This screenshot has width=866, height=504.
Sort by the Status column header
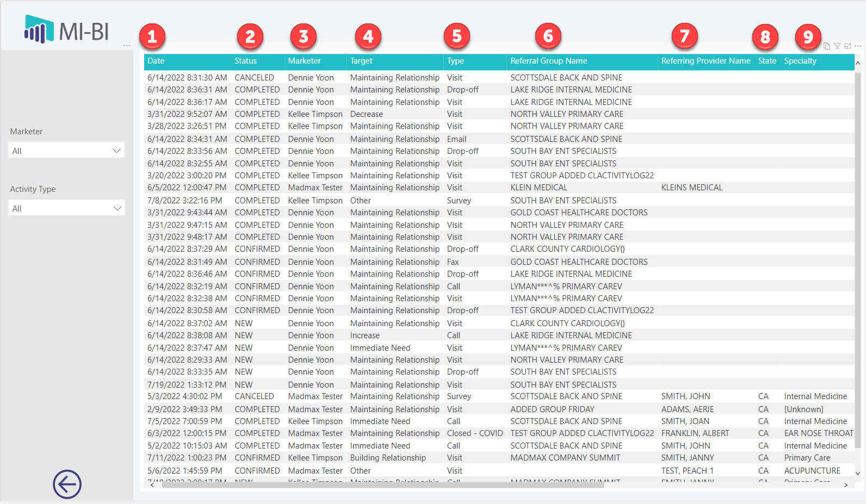(x=245, y=61)
